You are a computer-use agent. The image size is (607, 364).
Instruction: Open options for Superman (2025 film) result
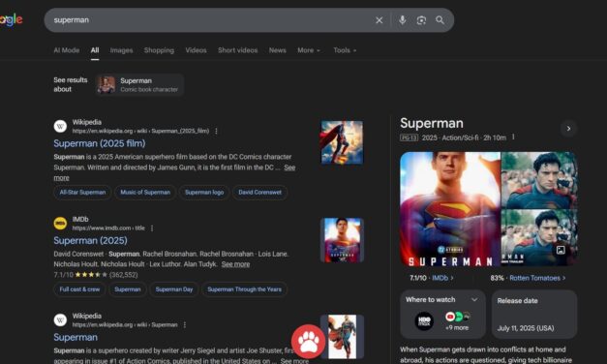click(x=217, y=132)
